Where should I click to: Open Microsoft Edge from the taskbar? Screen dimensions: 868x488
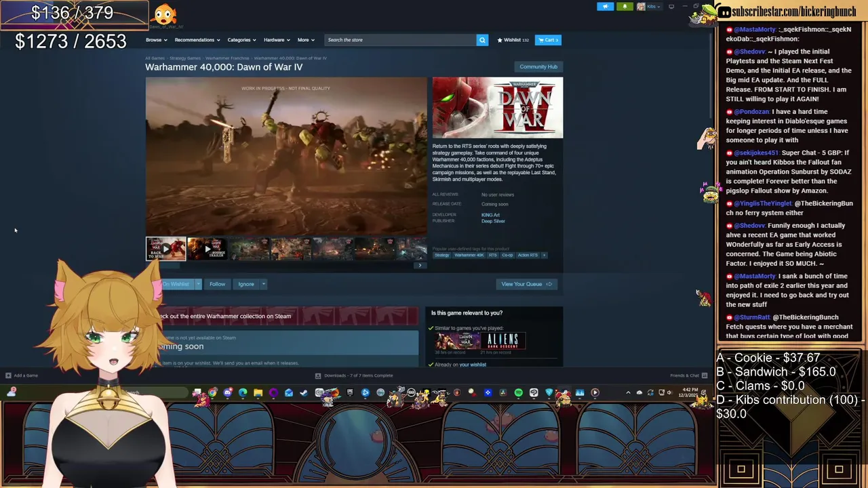[243, 392]
